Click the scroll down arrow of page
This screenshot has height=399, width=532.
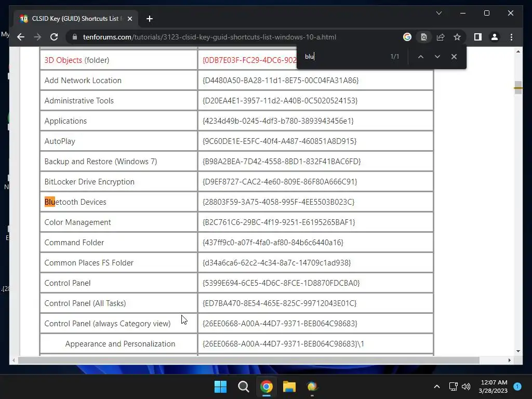click(x=518, y=351)
